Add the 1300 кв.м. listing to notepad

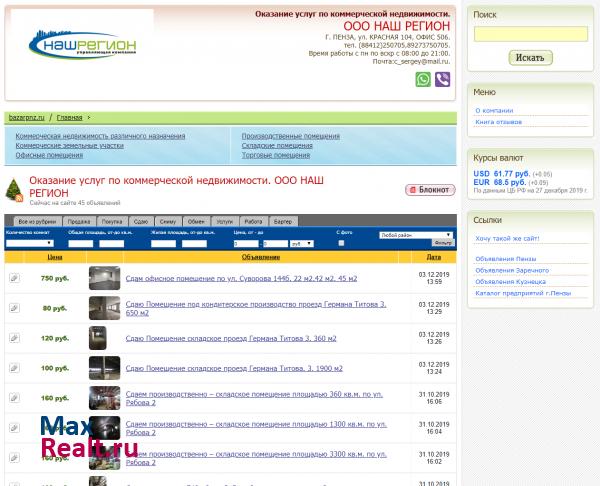coord(14,428)
